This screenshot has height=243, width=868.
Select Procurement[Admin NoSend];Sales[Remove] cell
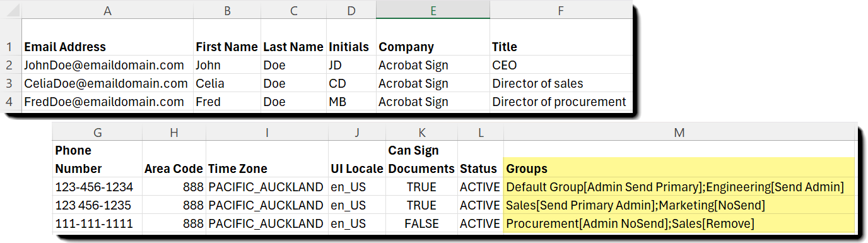pos(679,223)
